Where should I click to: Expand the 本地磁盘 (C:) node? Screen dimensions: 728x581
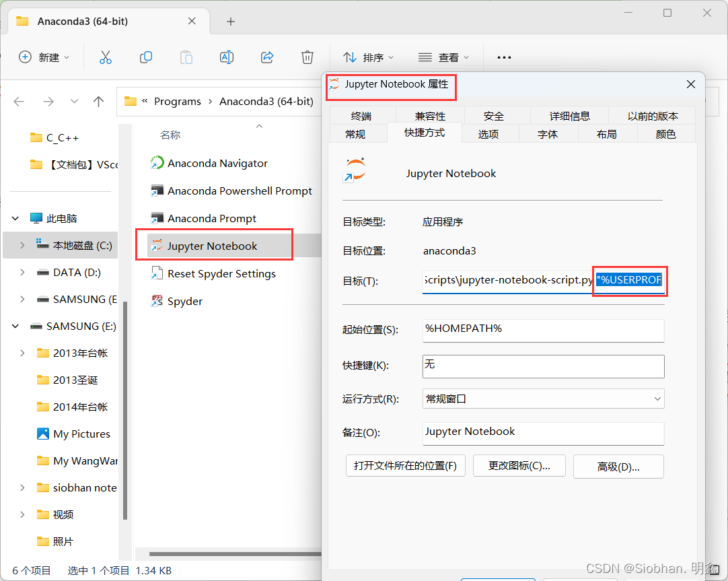22,245
